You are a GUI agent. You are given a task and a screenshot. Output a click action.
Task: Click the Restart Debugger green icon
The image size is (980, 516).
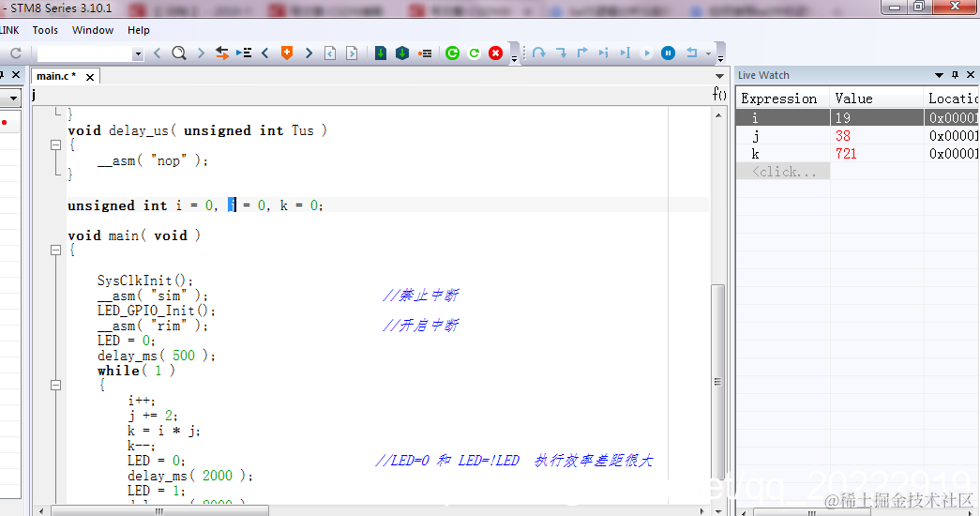pos(475,53)
